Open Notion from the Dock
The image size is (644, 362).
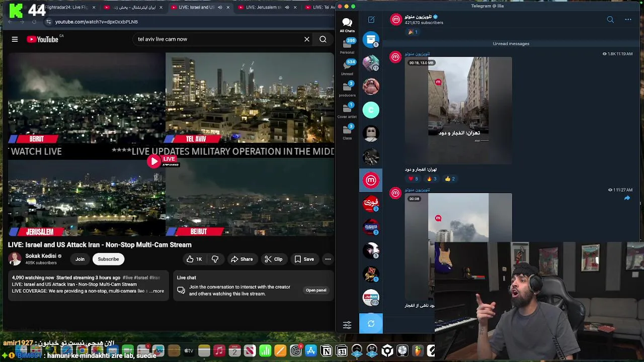(x=327, y=351)
